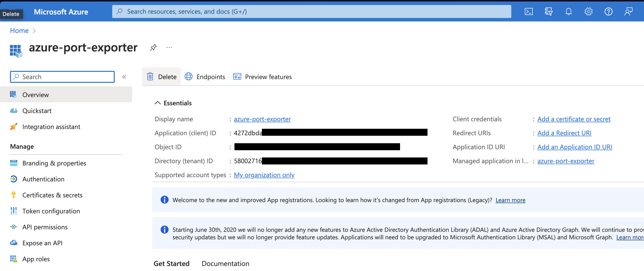The height and width of the screenshot is (271, 644).
Task: Open the help question mark icon
Action: coord(608,11)
